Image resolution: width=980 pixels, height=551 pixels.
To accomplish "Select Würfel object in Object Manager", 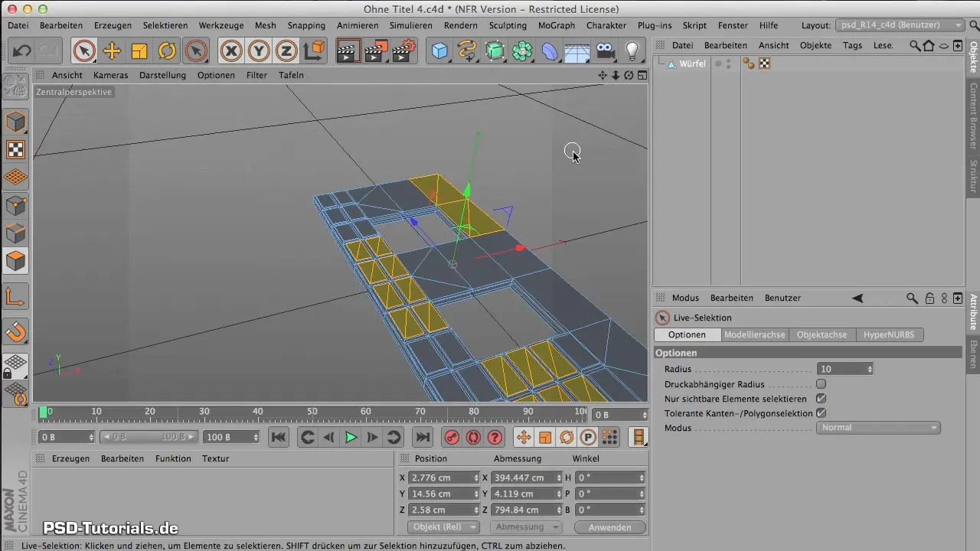I will 692,64.
